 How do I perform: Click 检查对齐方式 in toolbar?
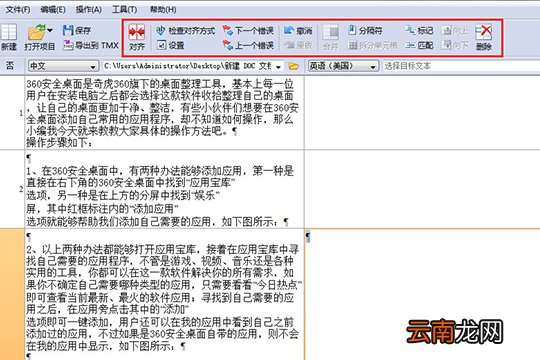point(186,31)
